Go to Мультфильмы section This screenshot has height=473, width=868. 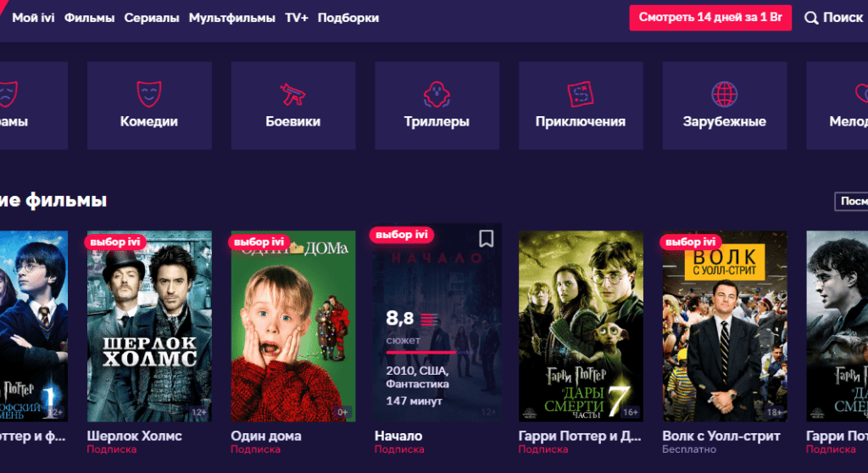(232, 18)
